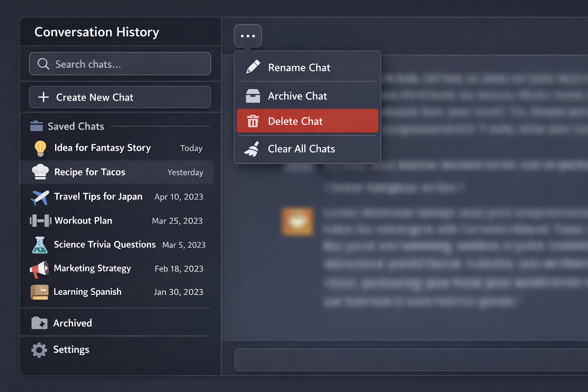
Task: Select Clear All Chats menu entry
Action: pyautogui.click(x=301, y=149)
